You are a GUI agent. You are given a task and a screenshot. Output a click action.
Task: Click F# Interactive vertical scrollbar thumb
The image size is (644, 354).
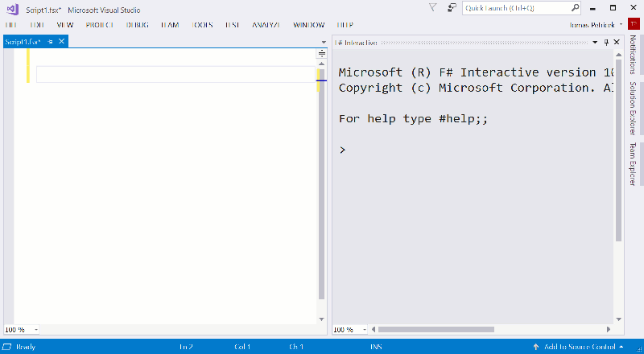point(619,150)
